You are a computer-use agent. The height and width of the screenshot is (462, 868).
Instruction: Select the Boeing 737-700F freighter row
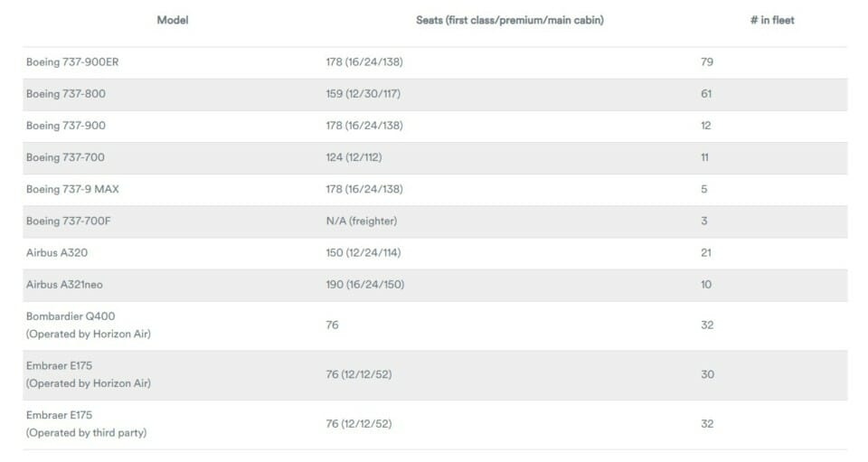point(435,222)
